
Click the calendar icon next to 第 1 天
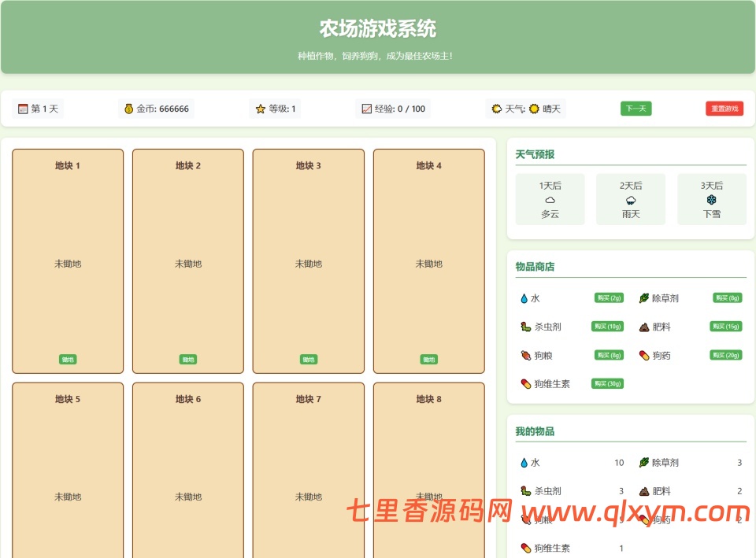[x=21, y=109]
